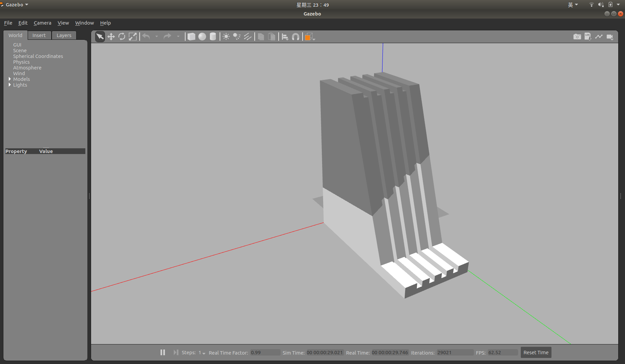Insert a box shape into the scene
This screenshot has width=625, height=364.
click(x=191, y=36)
